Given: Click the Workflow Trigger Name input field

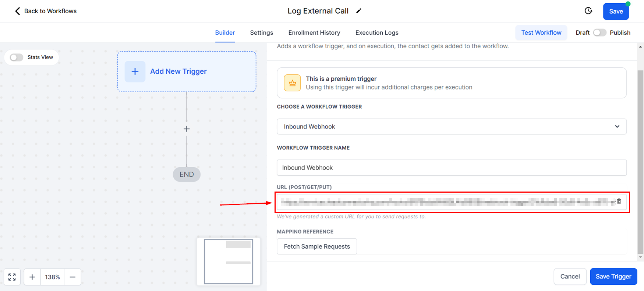Looking at the screenshot, I should point(452,168).
